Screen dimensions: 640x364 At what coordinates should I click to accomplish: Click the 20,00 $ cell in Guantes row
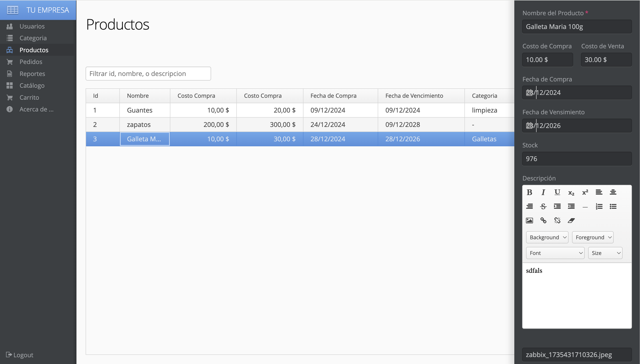[270, 110]
